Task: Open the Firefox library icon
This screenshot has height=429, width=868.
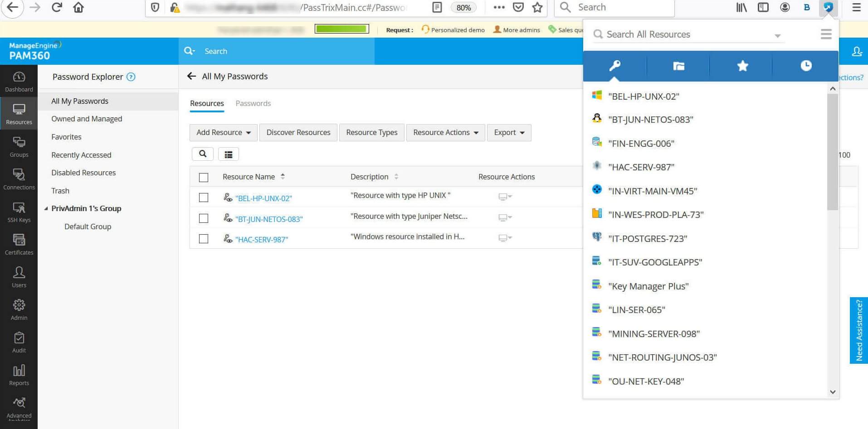Action: click(741, 7)
